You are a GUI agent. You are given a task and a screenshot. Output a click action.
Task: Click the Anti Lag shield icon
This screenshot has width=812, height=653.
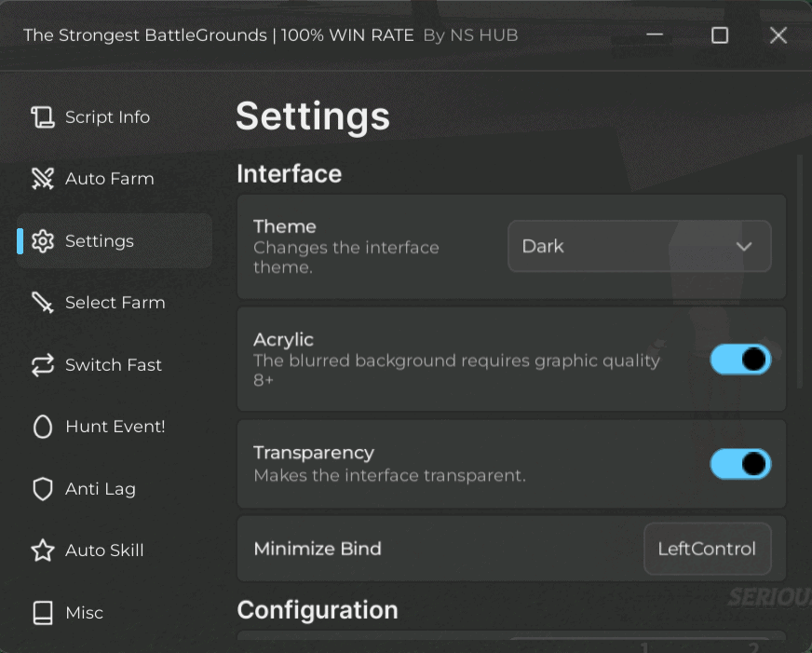(43, 489)
